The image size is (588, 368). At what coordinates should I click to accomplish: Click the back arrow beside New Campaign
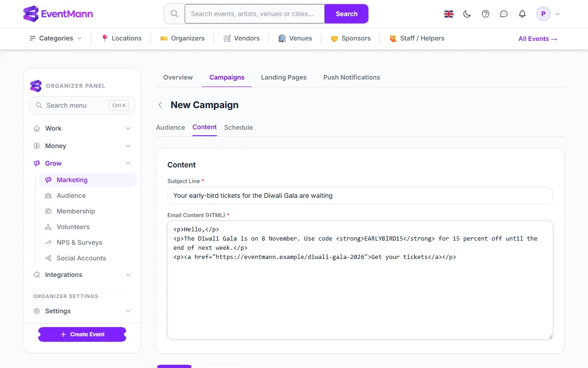pyautogui.click(x=160, y=105)
